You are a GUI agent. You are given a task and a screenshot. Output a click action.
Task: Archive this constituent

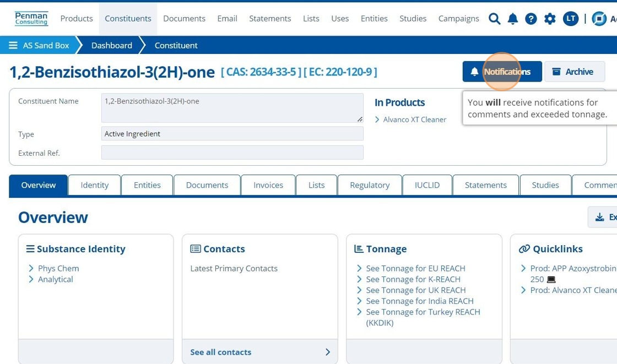(x=575, y=72)
